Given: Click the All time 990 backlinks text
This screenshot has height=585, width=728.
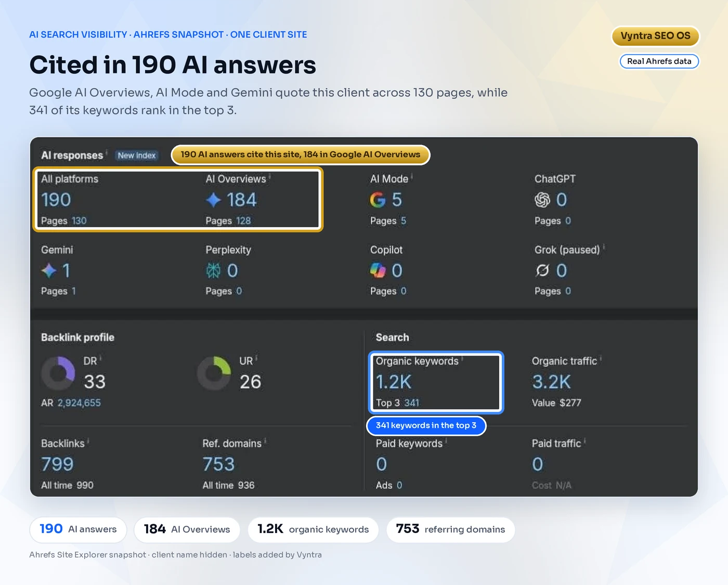Looking at the screenshot, I should (67, 486).
